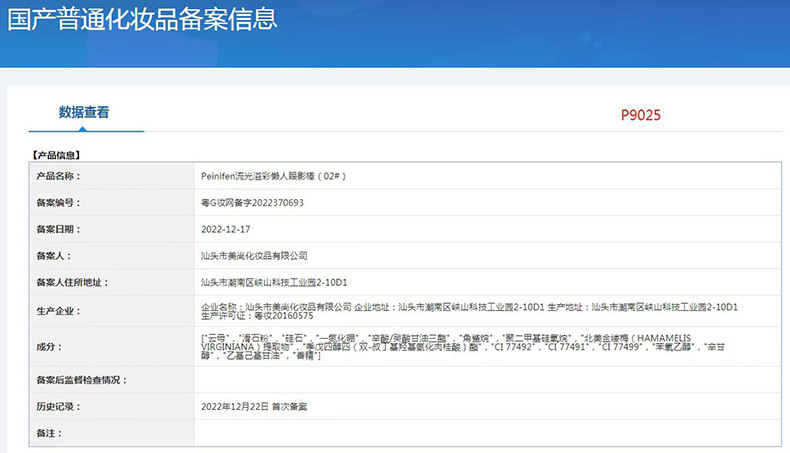Click the 成分 row label
The width and height of the screenshot is (790, 453).
click(49, 347)
